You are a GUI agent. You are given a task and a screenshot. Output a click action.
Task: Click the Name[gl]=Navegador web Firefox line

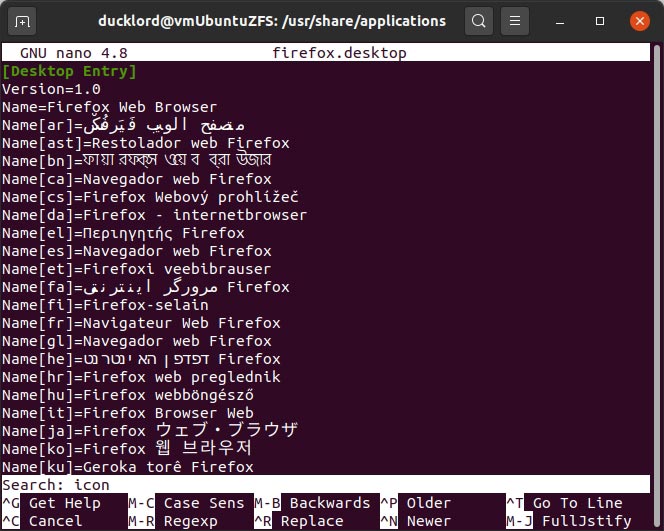pos(137,341)
